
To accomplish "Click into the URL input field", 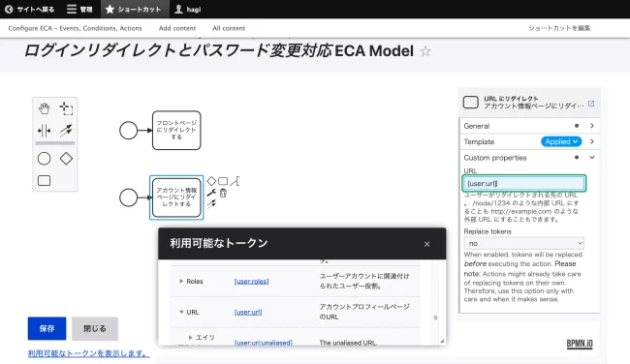I will 524,183.
